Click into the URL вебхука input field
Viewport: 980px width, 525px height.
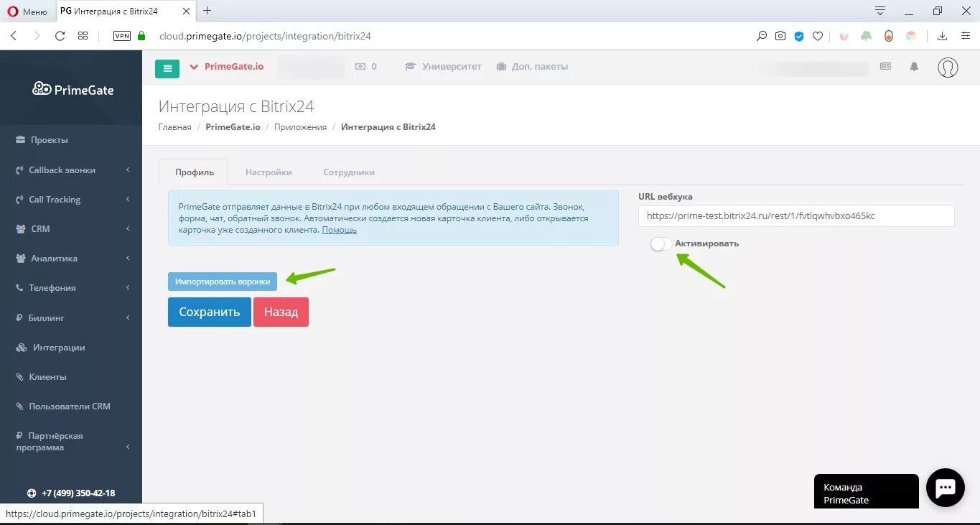pyautogui.click(x=796, y=216)
